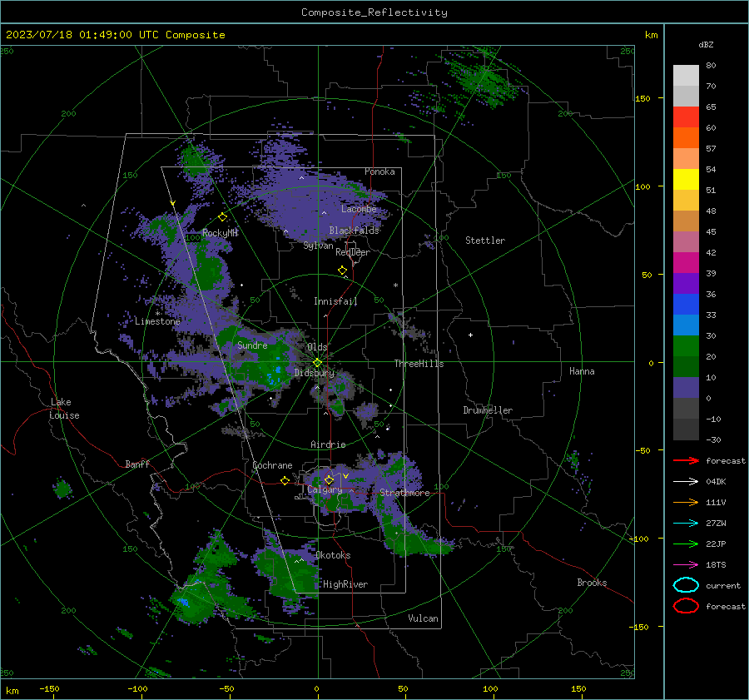
Task: Click the Strathmore city label
Action: 404,493
